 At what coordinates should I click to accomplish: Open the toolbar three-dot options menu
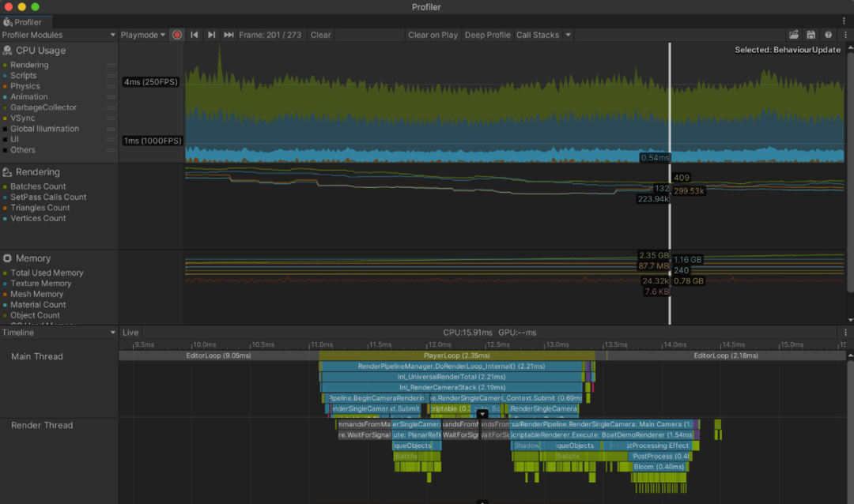click(x=845, y=35)
